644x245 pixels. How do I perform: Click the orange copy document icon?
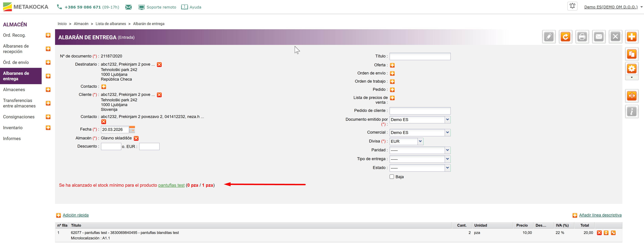631,54
